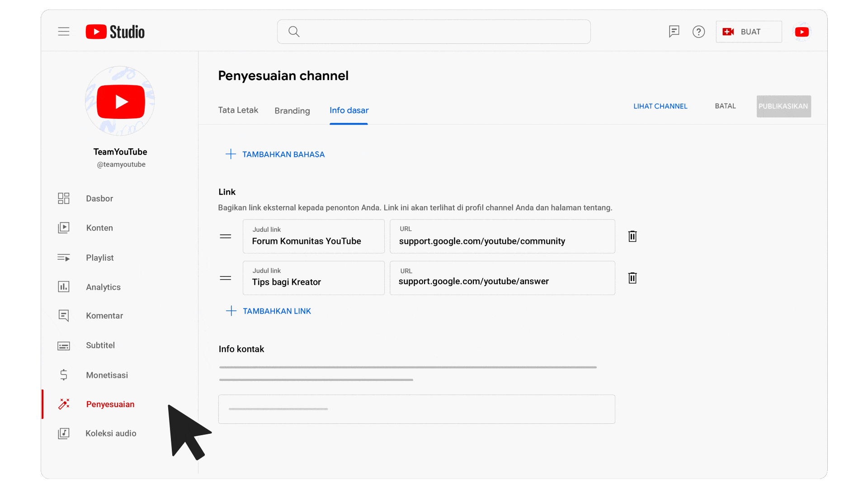This screenshot has width=868, height=488.
Task: Delete the Tips bagi Kreator link
Action: [632, 278]
